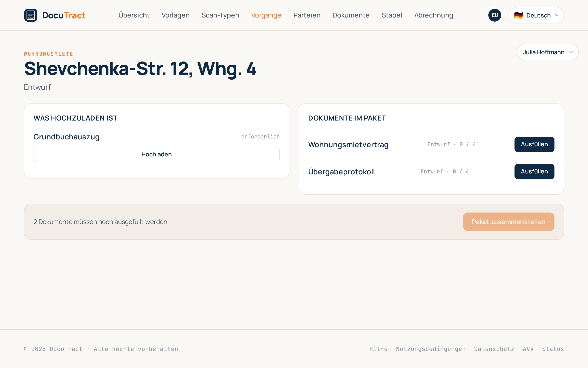
Task: Click the Übergabeprotokoll document name
Action: [x=341, y=172]
